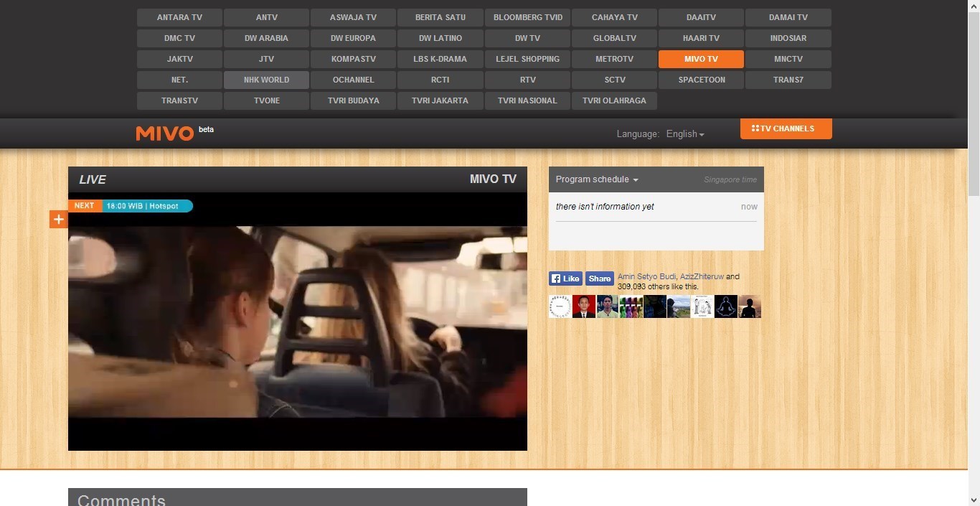Open the Language dropdown set to English
980x506 pixels.
click(684, 134)
